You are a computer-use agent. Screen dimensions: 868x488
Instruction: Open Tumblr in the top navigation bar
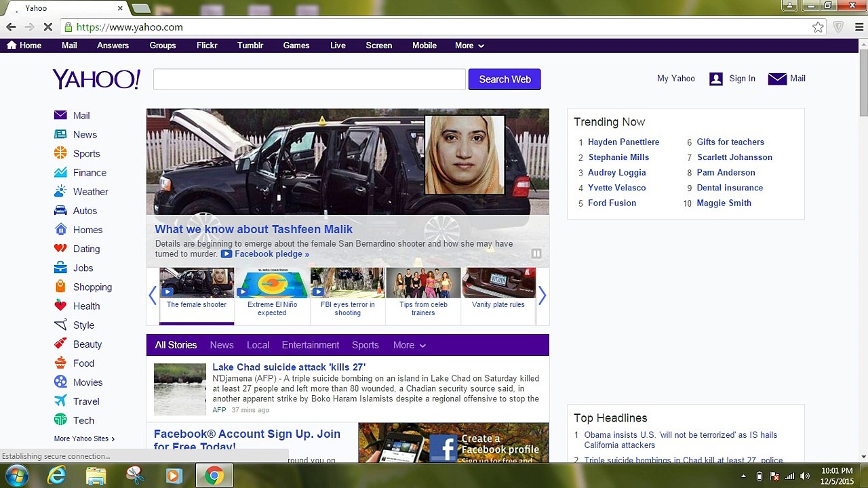[x=250, y=45]
